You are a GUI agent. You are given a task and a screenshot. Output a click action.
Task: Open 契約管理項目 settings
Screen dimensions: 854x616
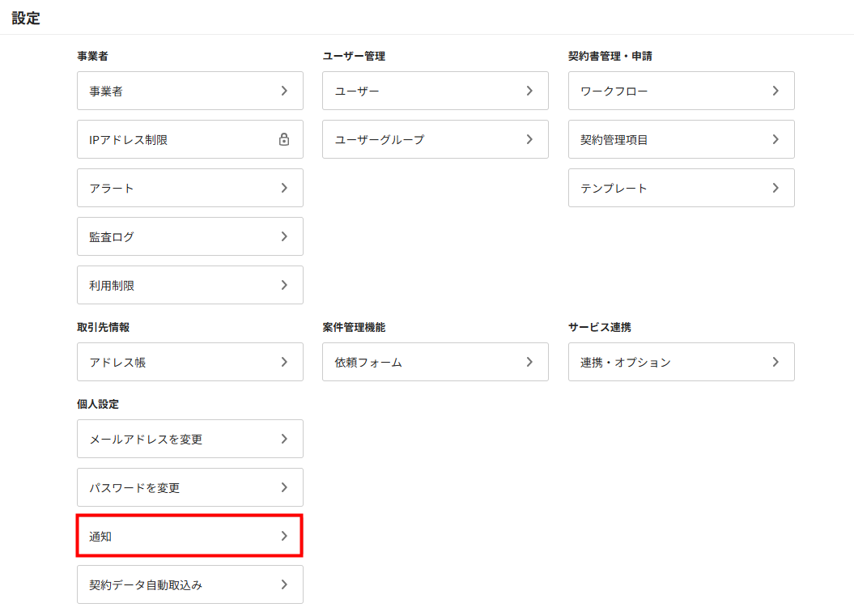(681, 139)
